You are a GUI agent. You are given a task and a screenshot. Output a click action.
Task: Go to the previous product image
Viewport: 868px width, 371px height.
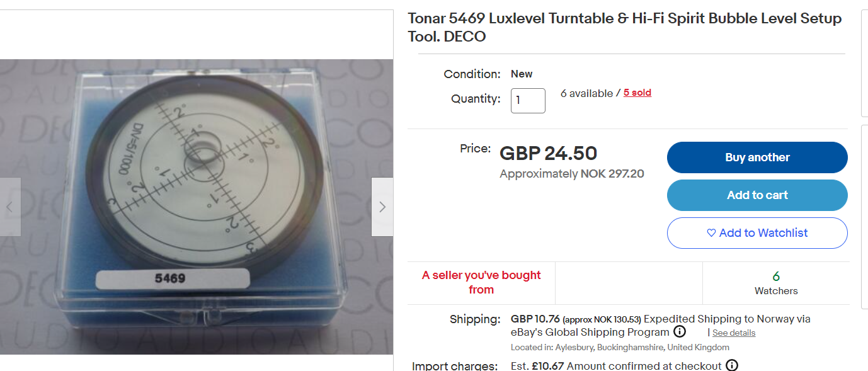[9, 207]
